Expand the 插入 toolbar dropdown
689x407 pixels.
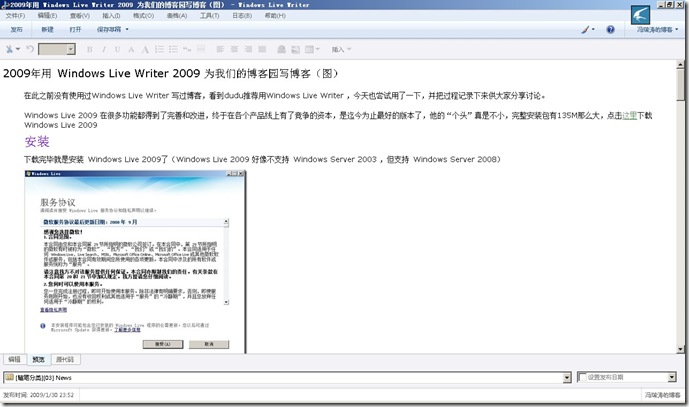[x=341, y=49]
